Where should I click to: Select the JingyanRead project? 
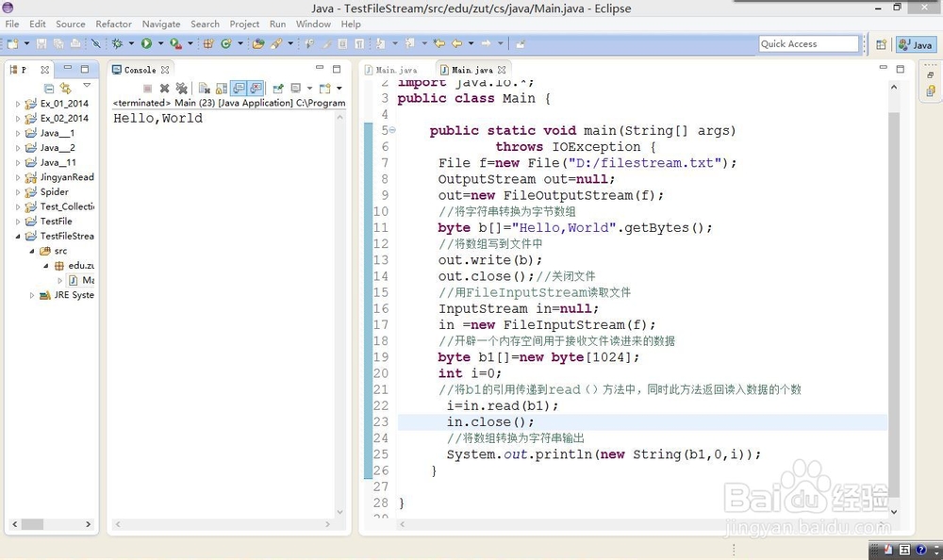(x=60, y=177)
